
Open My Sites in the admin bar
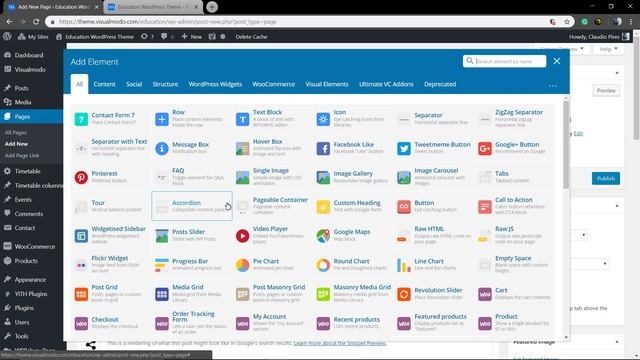pyautogui.click(x=33, y=37)
